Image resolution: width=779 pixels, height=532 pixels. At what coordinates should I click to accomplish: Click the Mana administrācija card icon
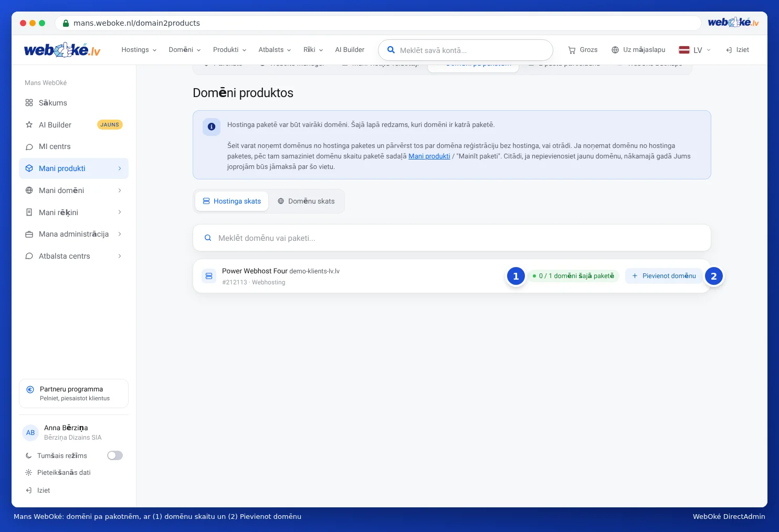pos(29,234)
